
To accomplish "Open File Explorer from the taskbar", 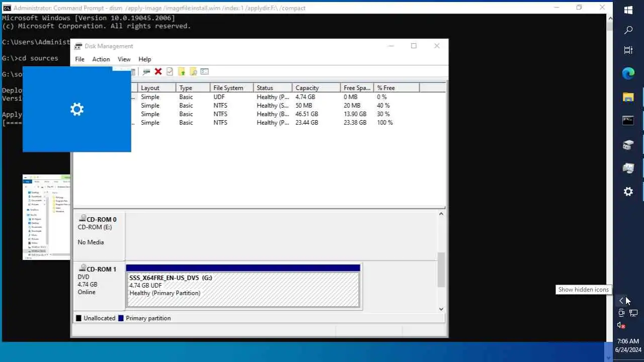I will (x=628, y=97).
